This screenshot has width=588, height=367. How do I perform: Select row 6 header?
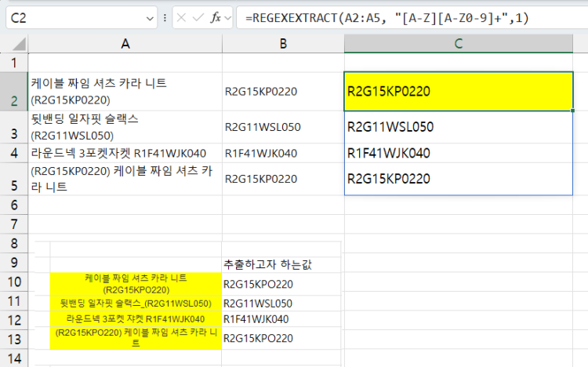[x=14, y=205]
